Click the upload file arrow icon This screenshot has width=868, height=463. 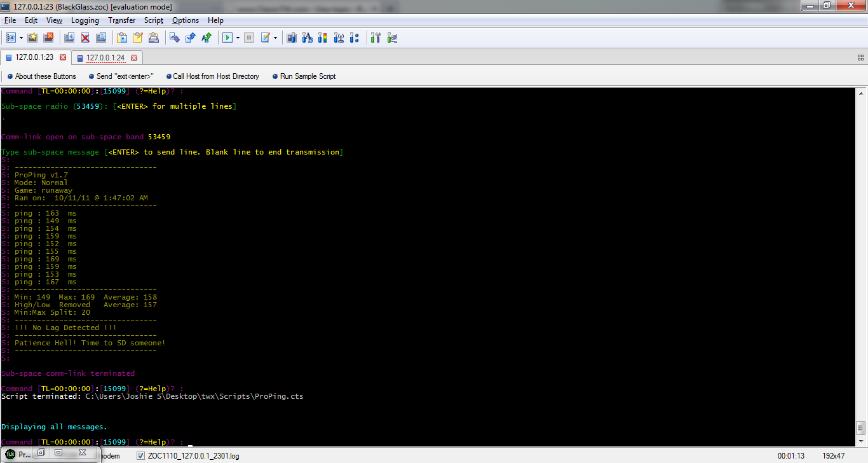point(190,38)
